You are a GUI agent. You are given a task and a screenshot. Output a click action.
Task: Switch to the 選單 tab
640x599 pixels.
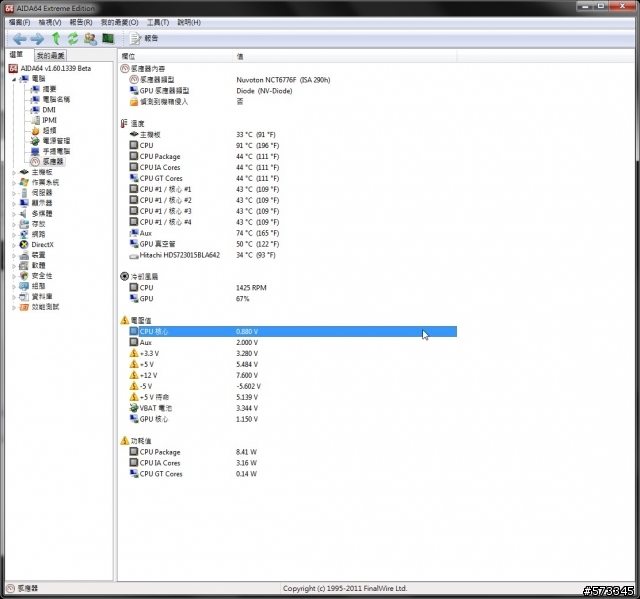pyautogui.click(x=17, y=55)
